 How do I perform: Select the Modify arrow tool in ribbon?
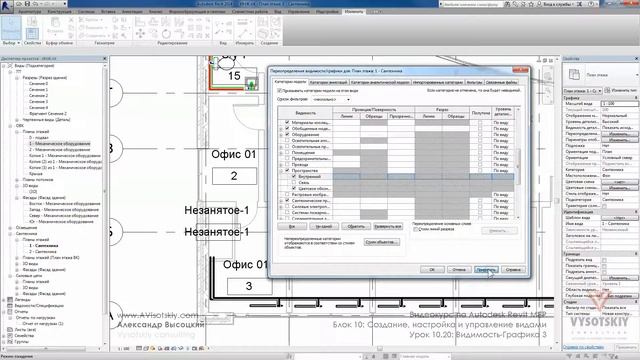point(11,28)
